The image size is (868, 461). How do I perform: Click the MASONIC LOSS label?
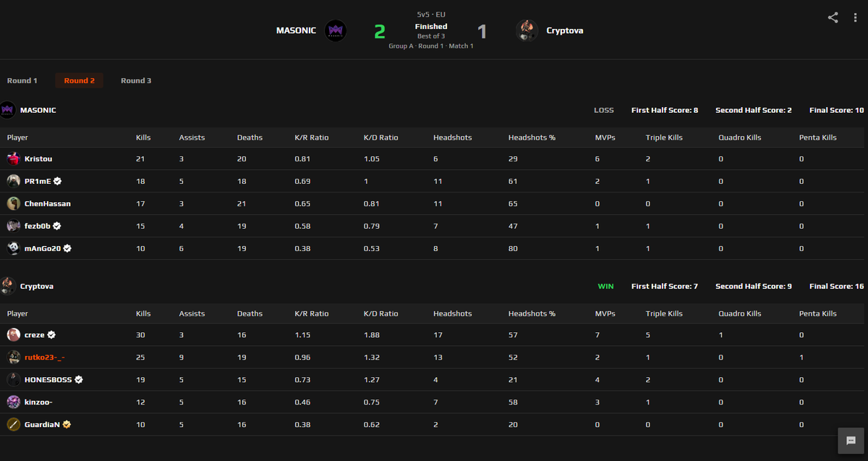coord(604,110)
